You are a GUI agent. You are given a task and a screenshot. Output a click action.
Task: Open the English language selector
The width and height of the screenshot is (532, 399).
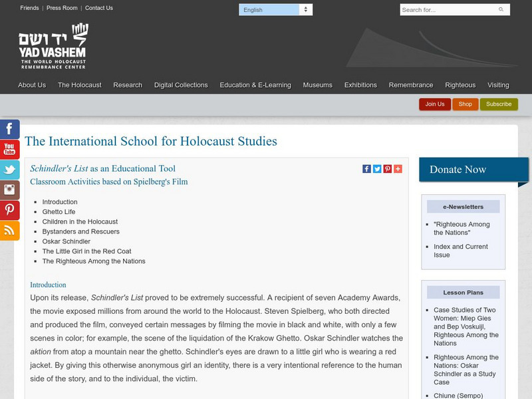(x=276, y=9)
